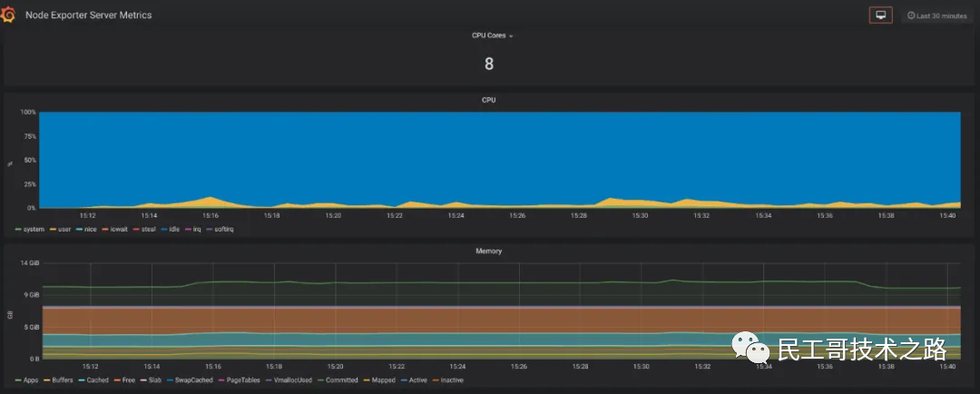Click the 0 B label on Memory axis
The width and height of the screenshot is (980, 394).
pos(34,359)
